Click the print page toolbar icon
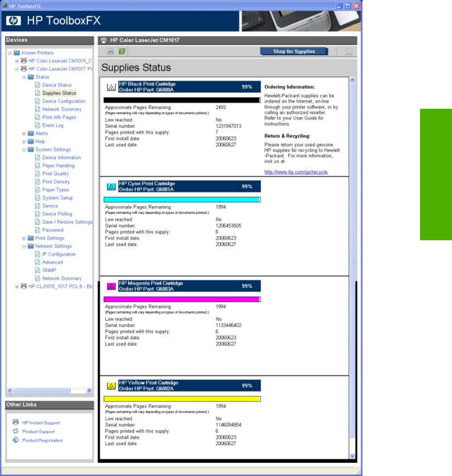452x476 pixels. point(111,51)
